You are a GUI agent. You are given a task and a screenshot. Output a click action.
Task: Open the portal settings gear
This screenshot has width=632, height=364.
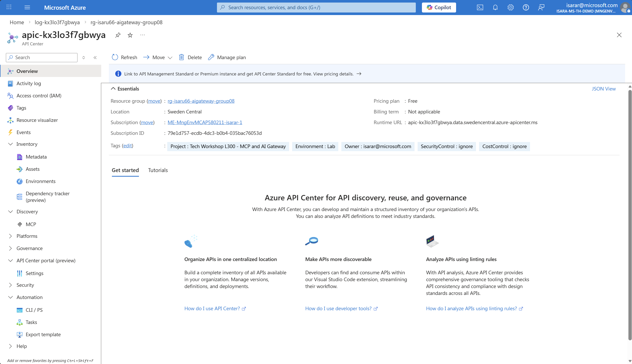coord(510,7)
